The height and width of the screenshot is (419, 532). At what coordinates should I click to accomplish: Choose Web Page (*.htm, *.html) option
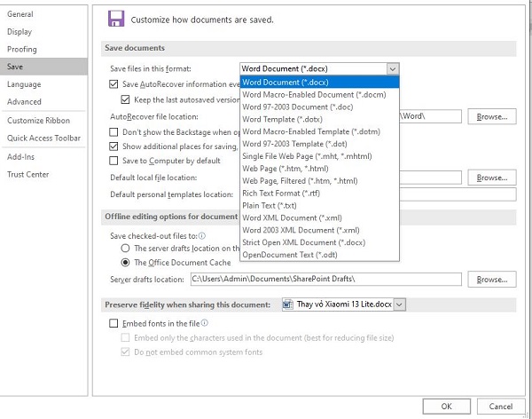(x=319, y=169)
